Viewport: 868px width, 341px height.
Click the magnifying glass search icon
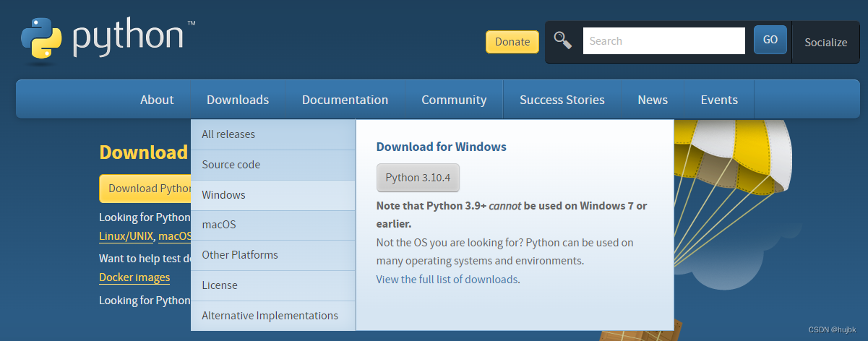point(563,40)
